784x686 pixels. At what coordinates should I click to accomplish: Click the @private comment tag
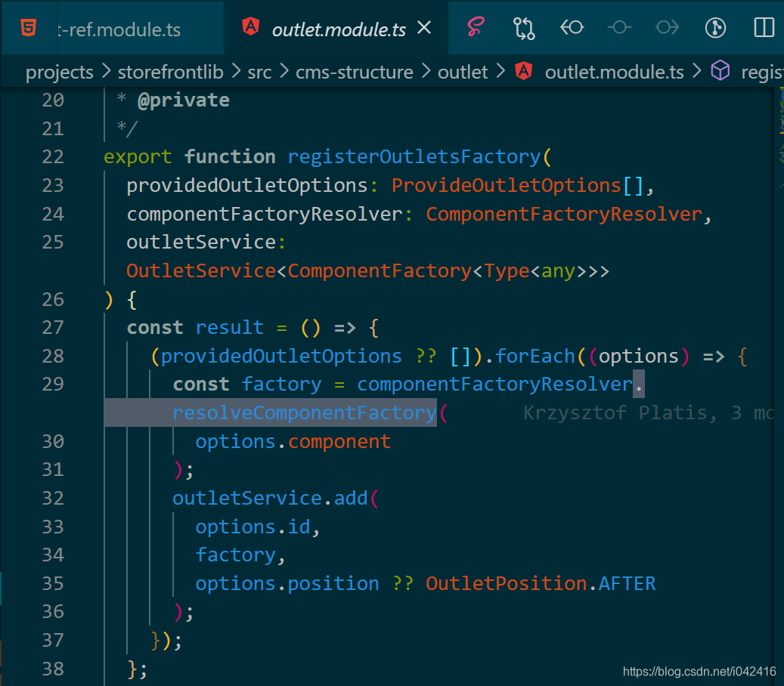pos(184,100)
